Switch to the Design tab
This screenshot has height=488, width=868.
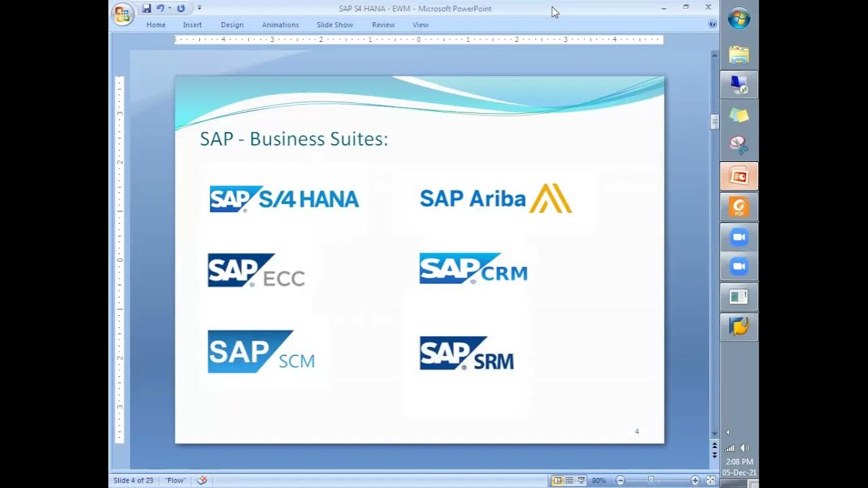pos(232,24)
